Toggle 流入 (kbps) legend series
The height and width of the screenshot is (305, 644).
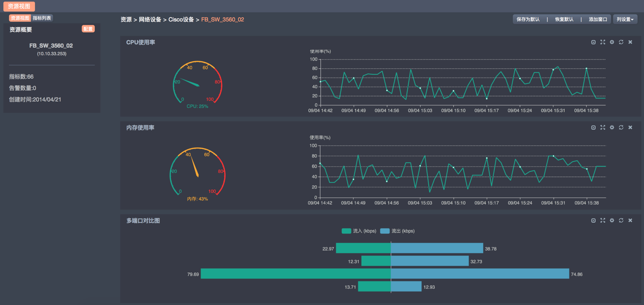359,231
